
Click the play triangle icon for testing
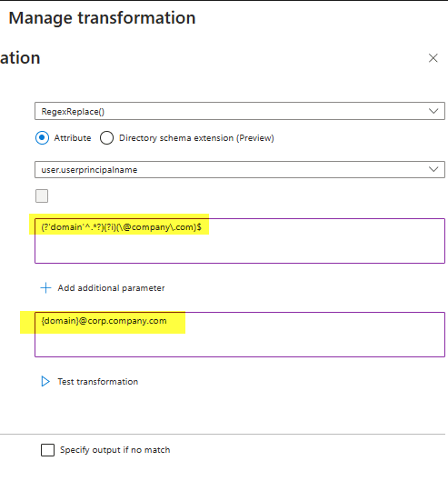click(45, 381)
